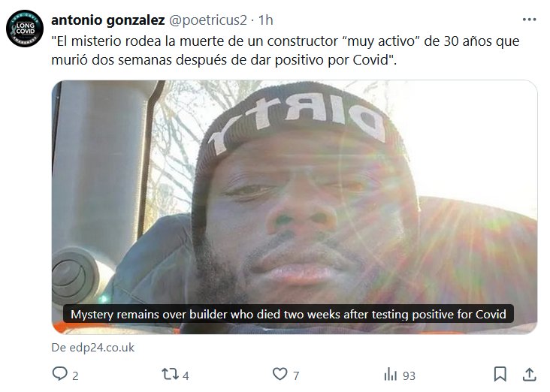Click the second line of tweet text
550x392 pixels.
click(224, 60)
